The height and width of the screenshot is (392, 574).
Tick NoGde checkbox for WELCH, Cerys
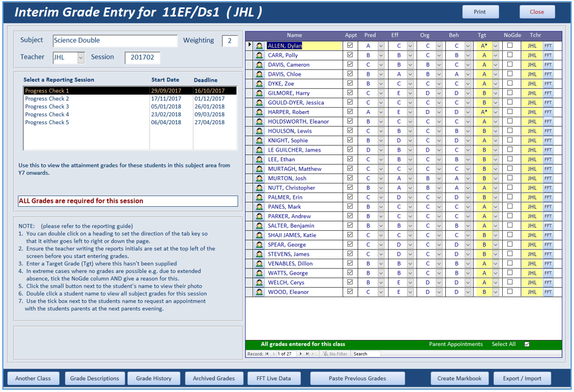[x=510, y=282]
